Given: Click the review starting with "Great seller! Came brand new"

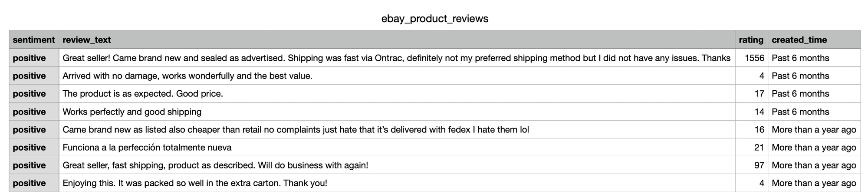Looking at the screenshot, I should click(x=396, y=58).
